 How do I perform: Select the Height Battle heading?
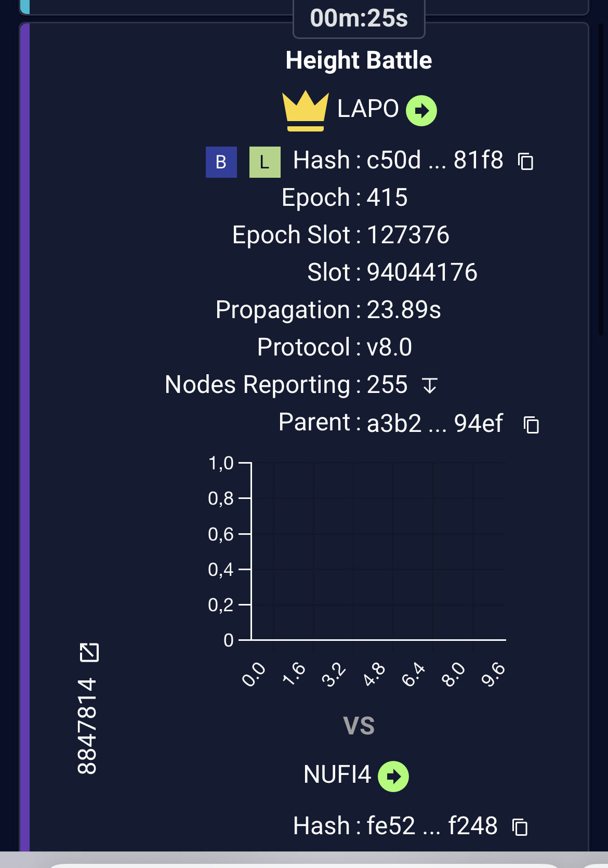359,60
